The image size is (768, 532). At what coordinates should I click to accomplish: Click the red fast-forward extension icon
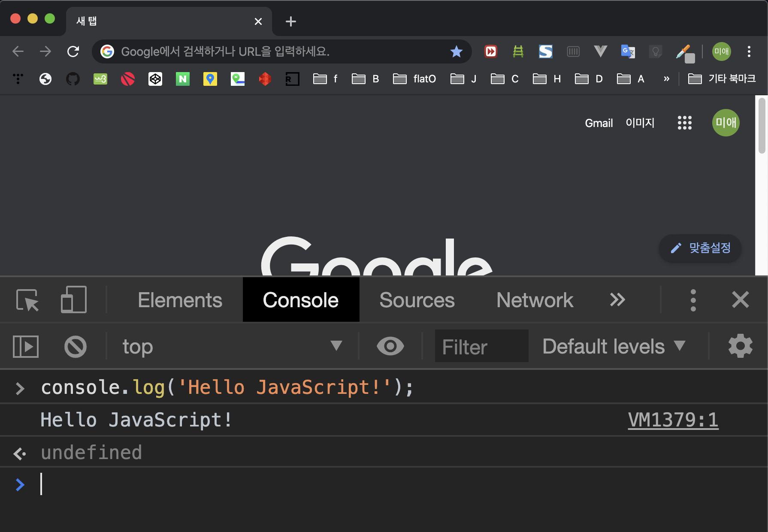tap(491, 51)
